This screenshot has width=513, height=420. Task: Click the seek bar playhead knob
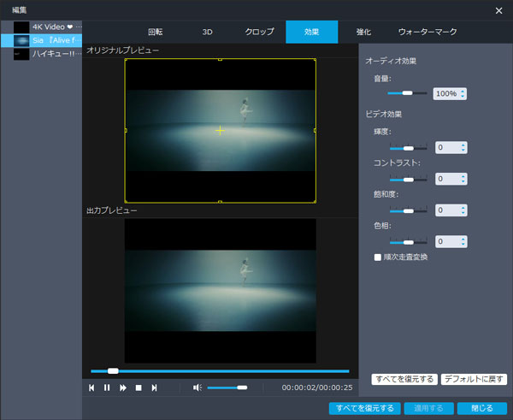[113, 371]
